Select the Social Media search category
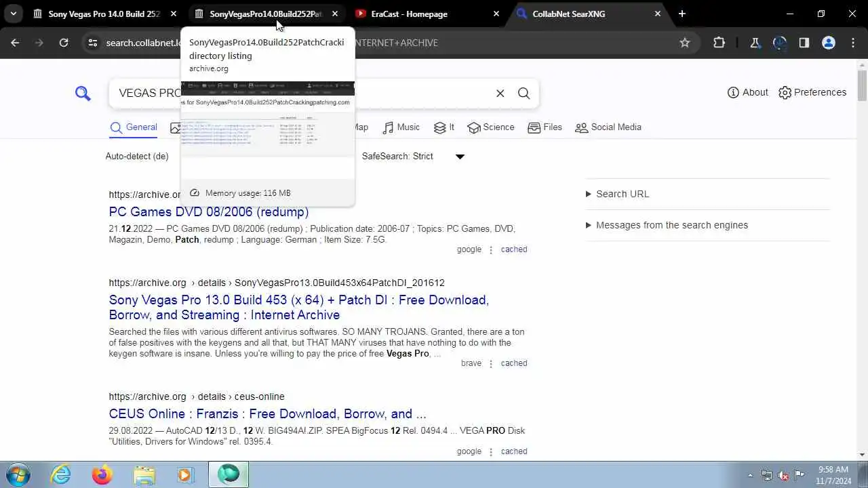This screenshot has height=488, width=868. pyautogui.click(x=608, y=127)
